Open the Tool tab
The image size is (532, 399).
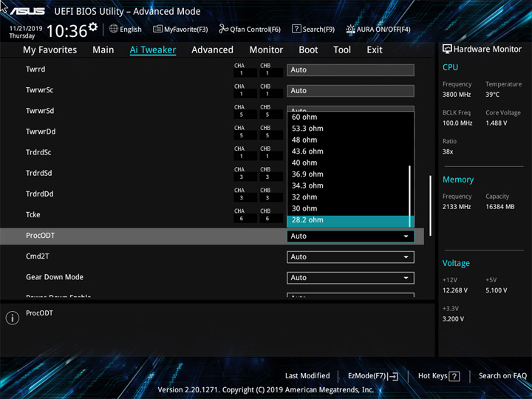(x=342, y=50)
